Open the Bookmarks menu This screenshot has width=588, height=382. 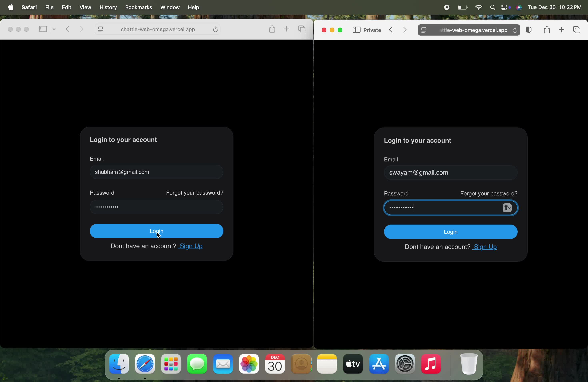[x=139, y=7]
